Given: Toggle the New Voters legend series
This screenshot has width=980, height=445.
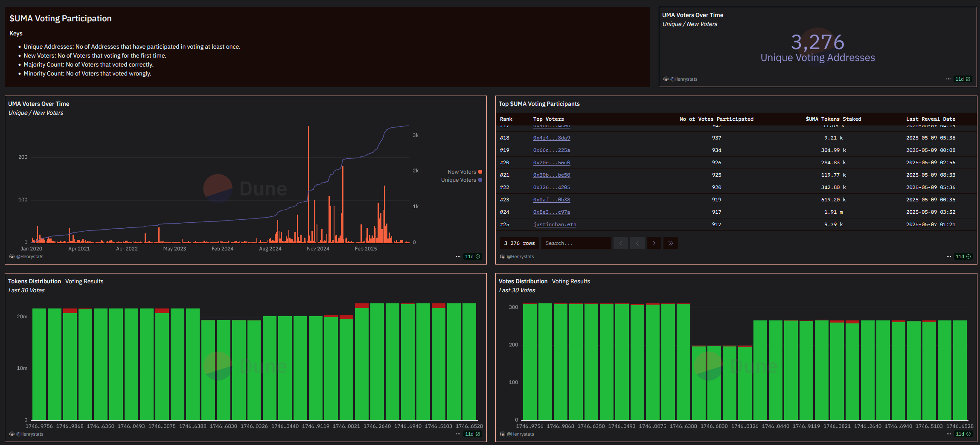Looking at the screenshot, I should click(461, 172).
